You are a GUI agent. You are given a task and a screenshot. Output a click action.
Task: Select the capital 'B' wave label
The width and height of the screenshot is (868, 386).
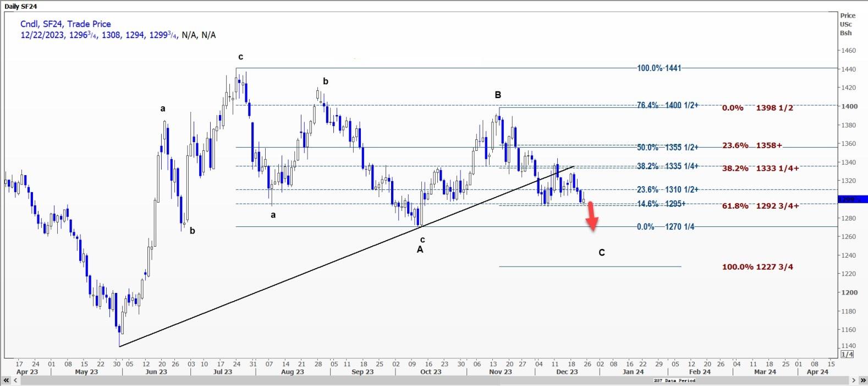click(x=498, y=95)
